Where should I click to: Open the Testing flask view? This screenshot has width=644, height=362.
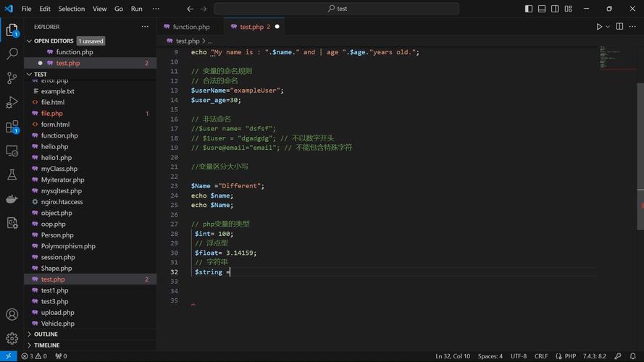coord(12,174)
